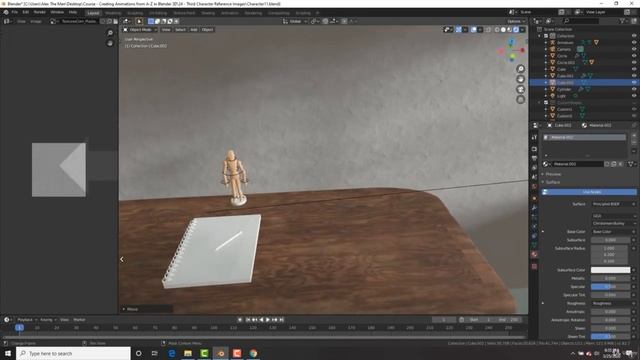Image resolution: width=640 pixels, height=360 pixels.
Task: Select the Armature row in outliner
Action: [x=565, y=42]
